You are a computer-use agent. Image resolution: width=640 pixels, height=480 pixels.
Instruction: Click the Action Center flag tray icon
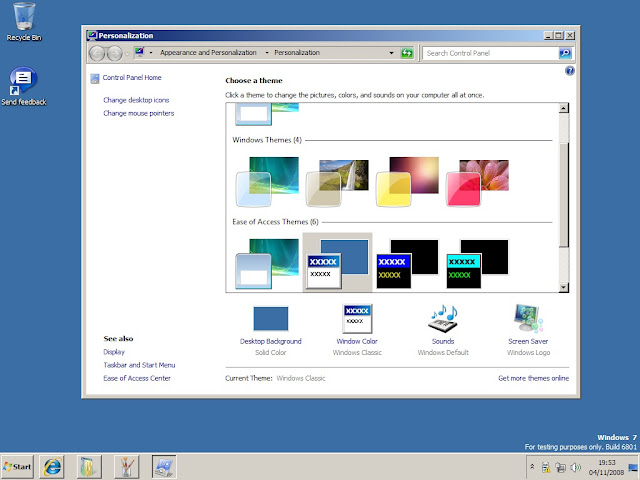(x=546, y=467)
